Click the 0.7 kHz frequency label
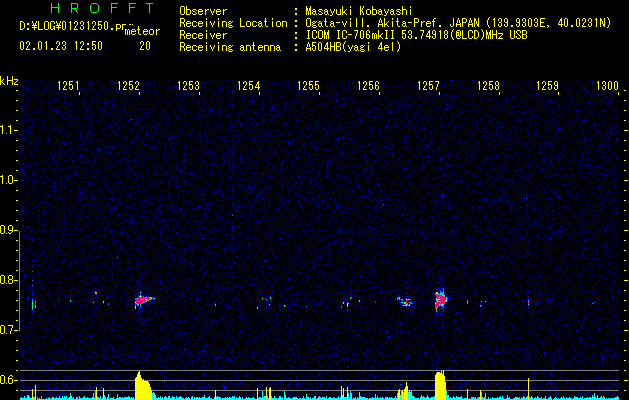Image resolution: width=629 pixels, height=400 pixels. point(7,330)
